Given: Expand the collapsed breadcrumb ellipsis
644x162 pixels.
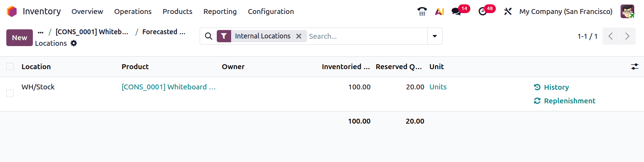Looking at the screenshot, I should [41, 32].
